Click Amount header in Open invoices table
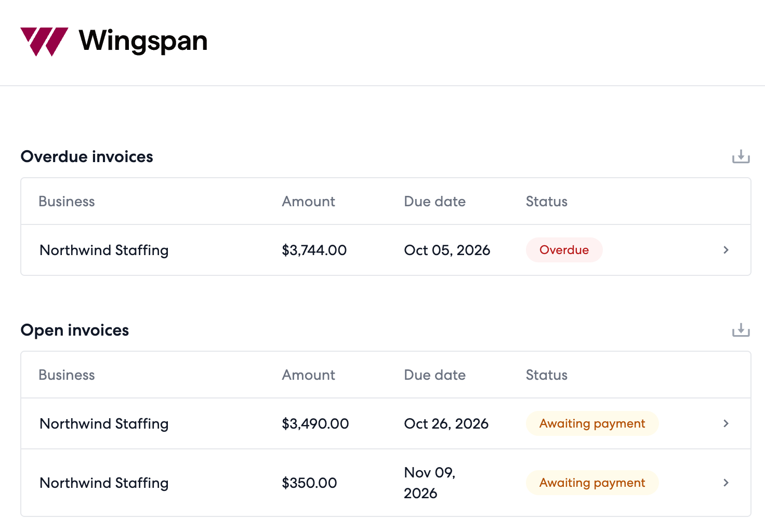765x532 pixels. click(x=308, y=375)
